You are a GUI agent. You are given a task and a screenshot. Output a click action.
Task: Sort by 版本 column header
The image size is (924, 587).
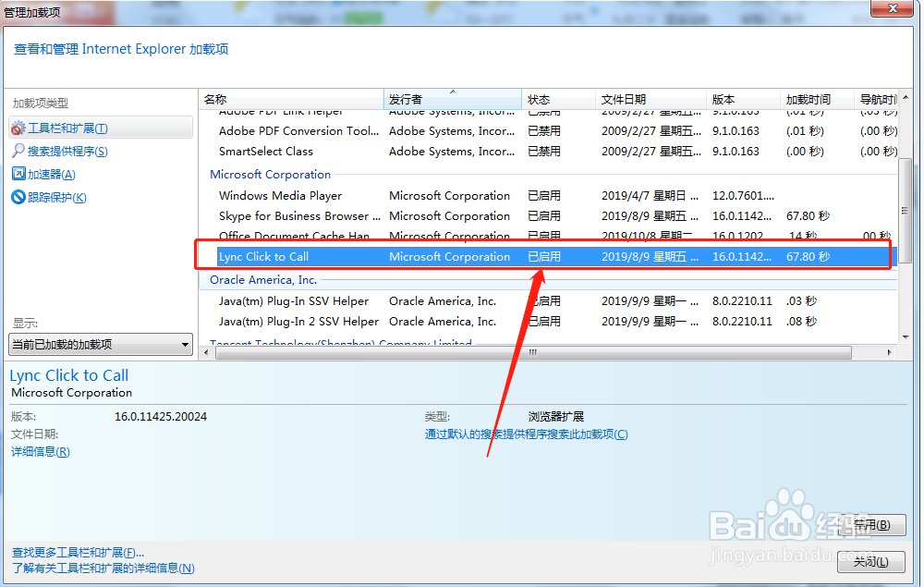point(743,99)
